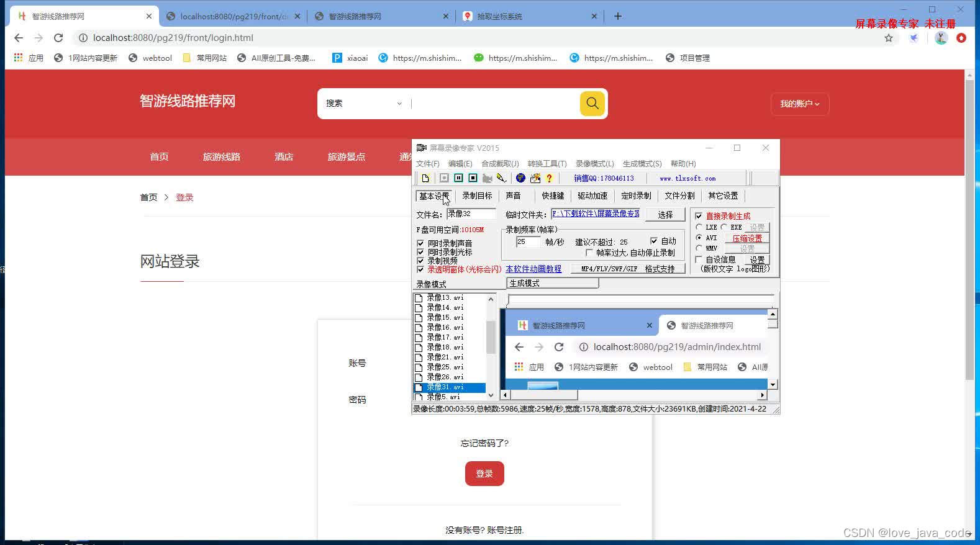The image size is (980, 545).
Task: Click the registration card icon in recorder toolbar
Action: pyautogui.click(x=535, y=178)
